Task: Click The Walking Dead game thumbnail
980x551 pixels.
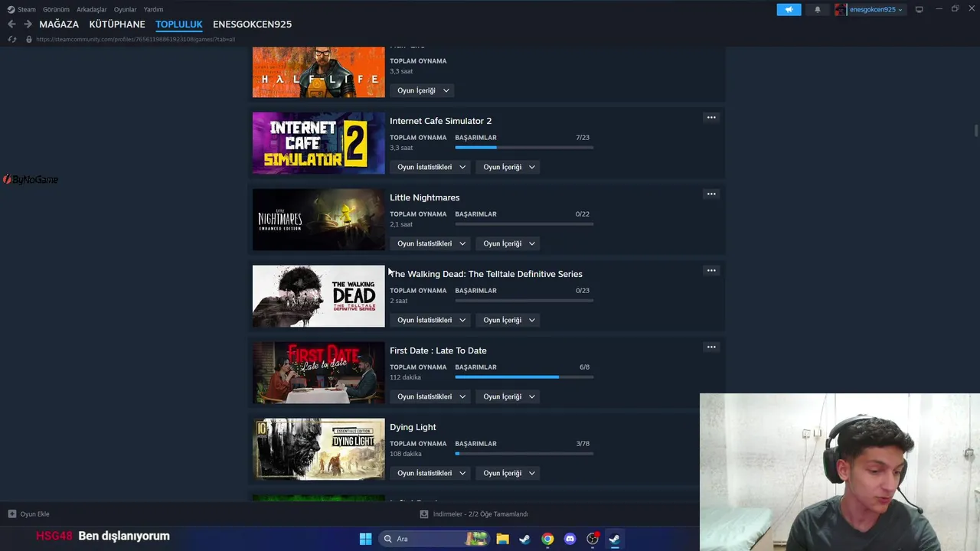Action: pos(318,296)
